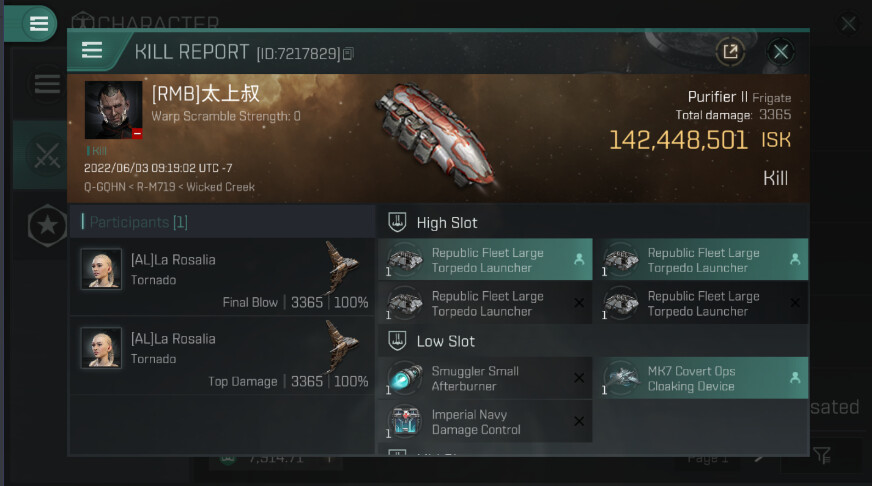Select the Imperial Navy Damage Control item

(x=485, y=421)
